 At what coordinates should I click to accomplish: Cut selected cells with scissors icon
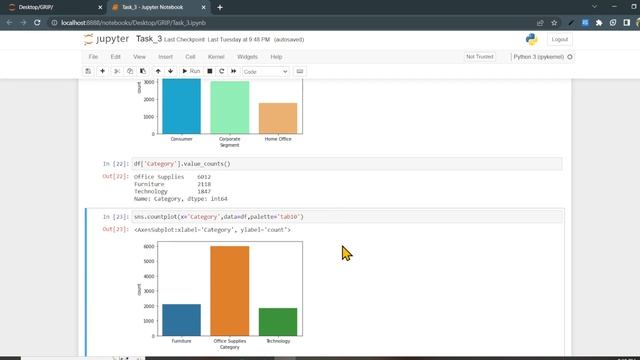pyautogui.click(x=117, y=71)
